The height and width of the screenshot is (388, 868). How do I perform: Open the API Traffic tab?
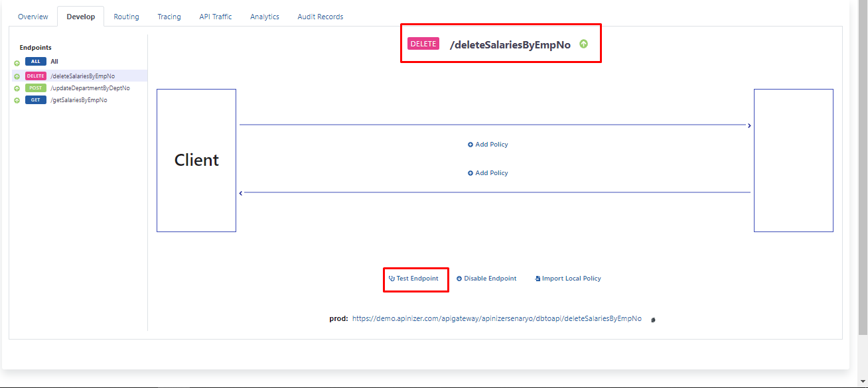pos(216,17)
